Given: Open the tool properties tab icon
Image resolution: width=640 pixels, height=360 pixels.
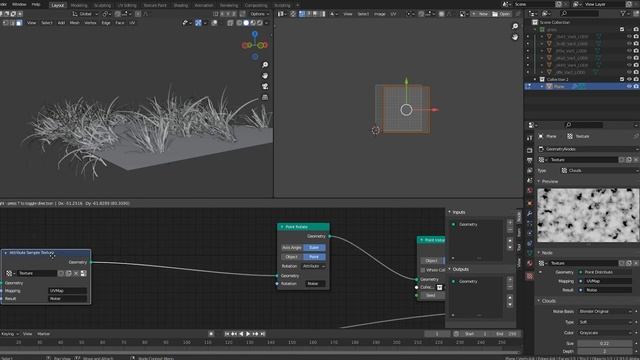Looking at the screenshot, I should (x=529, y=138).
